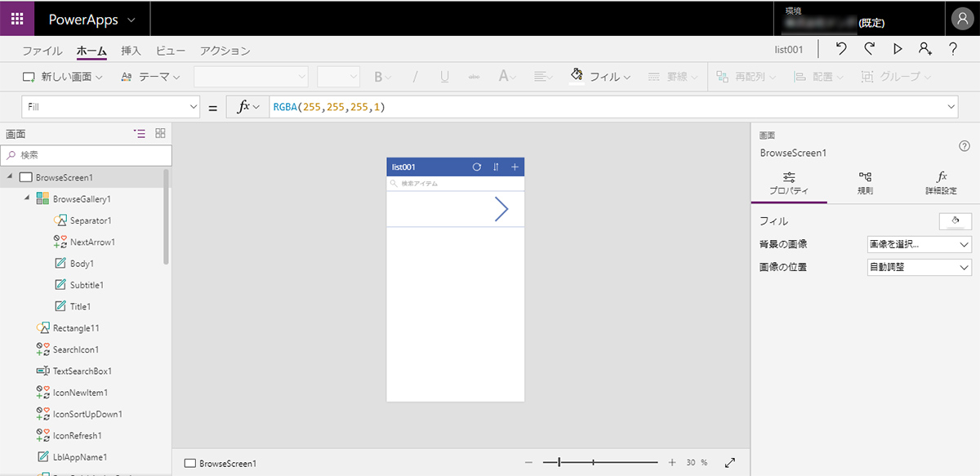980x476 pixels.
Task: Select LblAppName1 in tree
Action: [x=80, y=457]
